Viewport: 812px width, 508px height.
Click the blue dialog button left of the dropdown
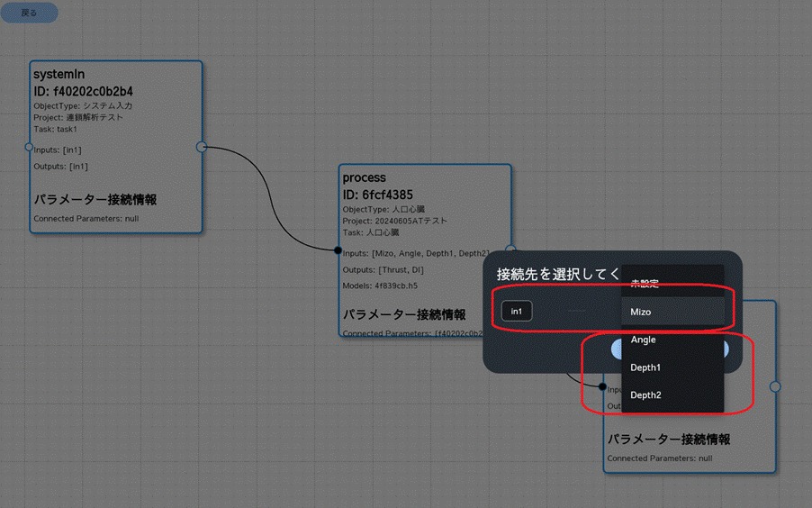point(616,349)
